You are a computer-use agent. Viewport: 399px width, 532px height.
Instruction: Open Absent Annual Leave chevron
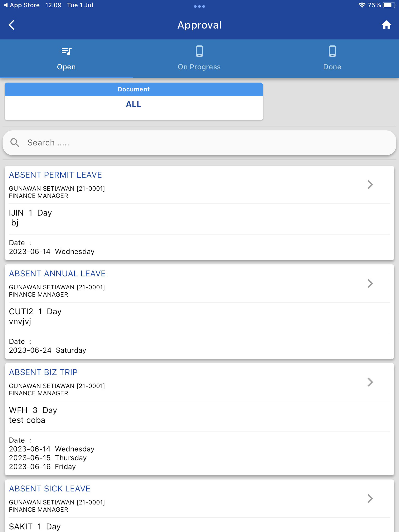pyautogui.click(x=370, y=283)
